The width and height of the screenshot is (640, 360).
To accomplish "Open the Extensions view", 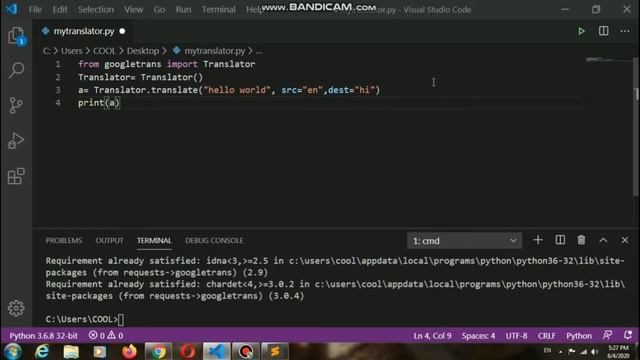I will point(16,176).
